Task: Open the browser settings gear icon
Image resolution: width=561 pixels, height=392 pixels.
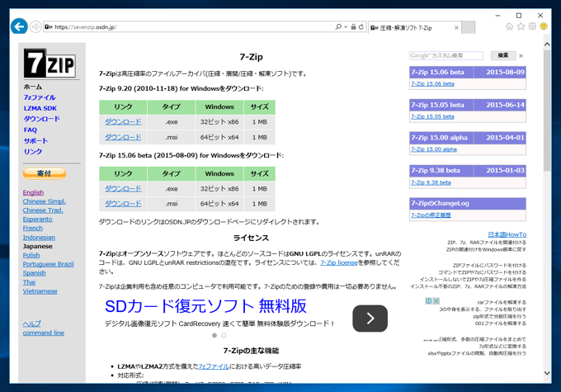Action: pos(532,26)
